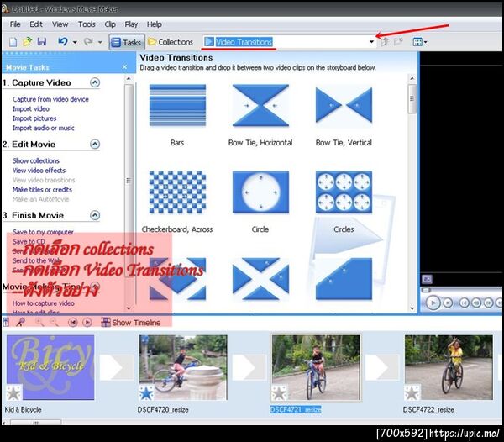Click transition cell after Kid & Bicycle clip
504x442 pixels.
pyautogui.click(x=117, y=367)
